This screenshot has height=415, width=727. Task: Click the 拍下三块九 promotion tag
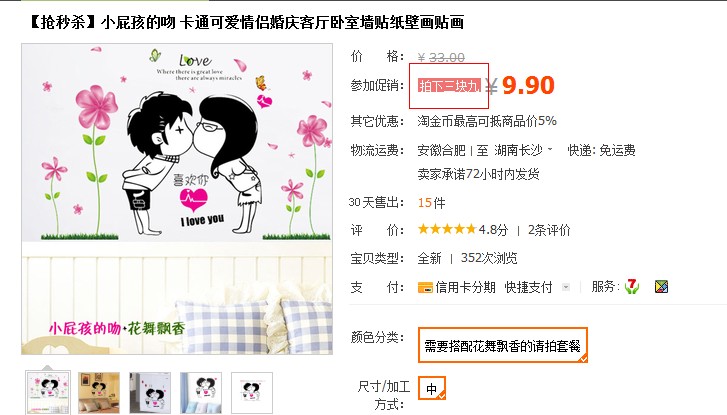(449, 86)
